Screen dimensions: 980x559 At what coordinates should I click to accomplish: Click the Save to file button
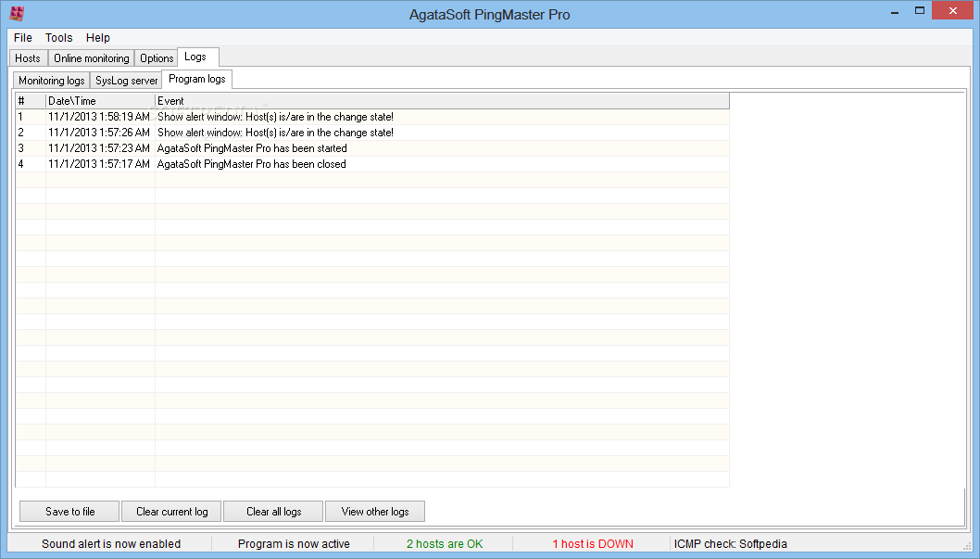point(69,512)
